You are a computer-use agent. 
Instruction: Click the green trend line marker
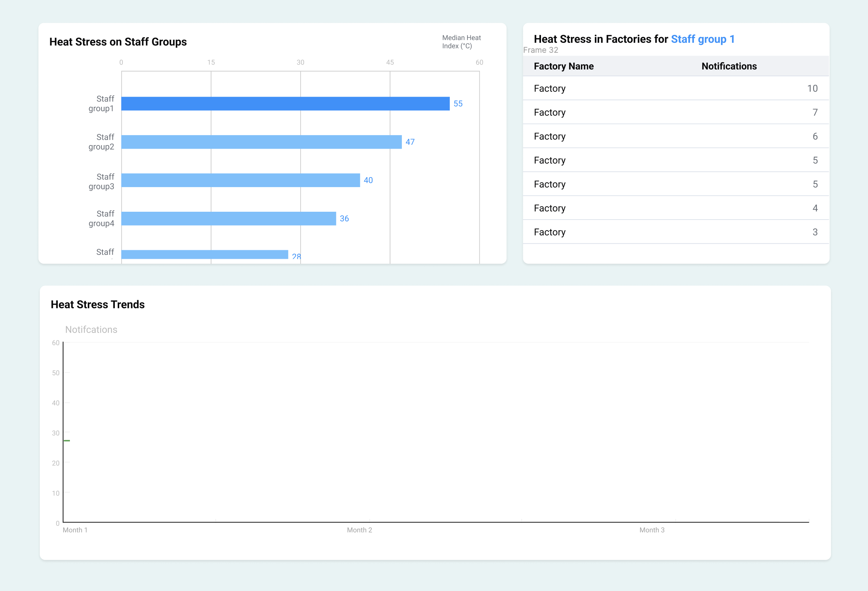click(67, 441)
